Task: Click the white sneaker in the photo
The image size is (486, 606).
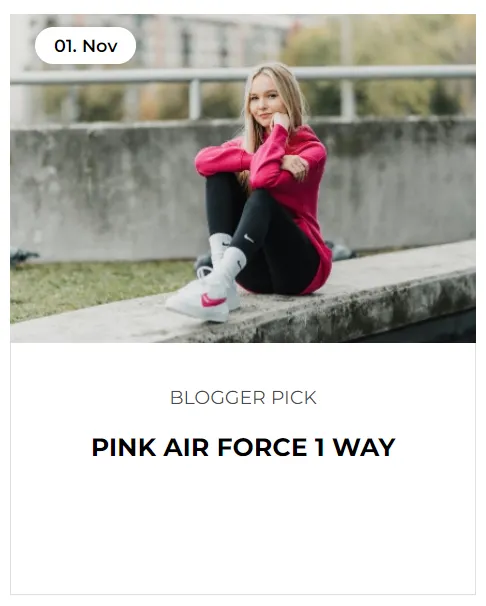Action: (x=201, y=298)
